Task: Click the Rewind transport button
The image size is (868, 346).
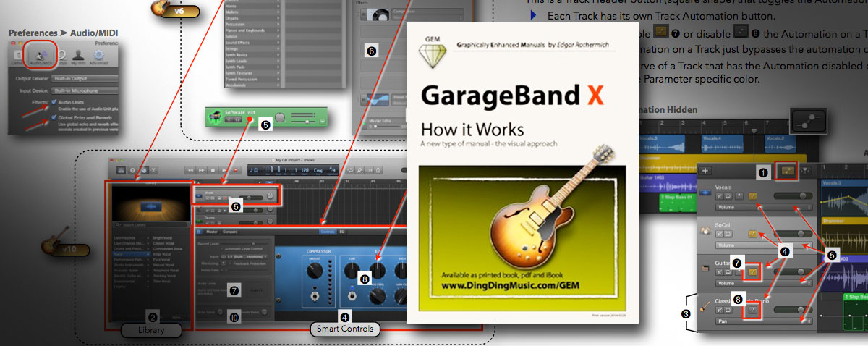Action: (190, 170)
